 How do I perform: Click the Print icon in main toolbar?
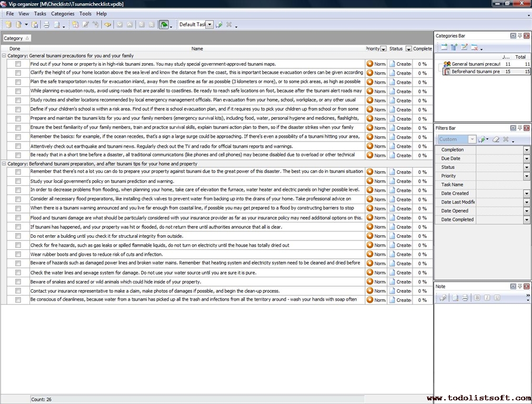[x=46, y=25]
